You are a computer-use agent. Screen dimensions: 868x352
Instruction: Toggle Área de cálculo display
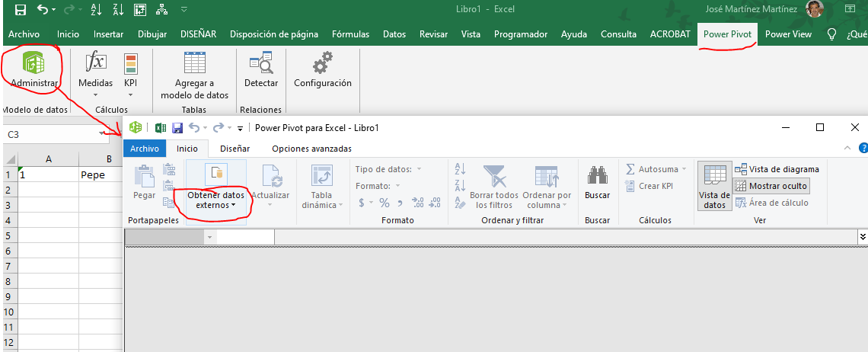click(x=771, y=203)
